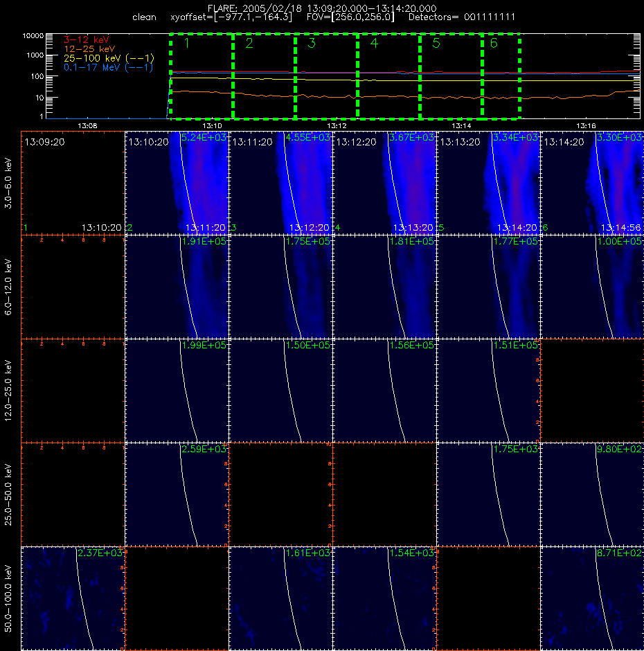The image size is (644, 651).
Task: View the 12-25 keV image labeled 1.56E+05
Action: [x=384, y=391]
